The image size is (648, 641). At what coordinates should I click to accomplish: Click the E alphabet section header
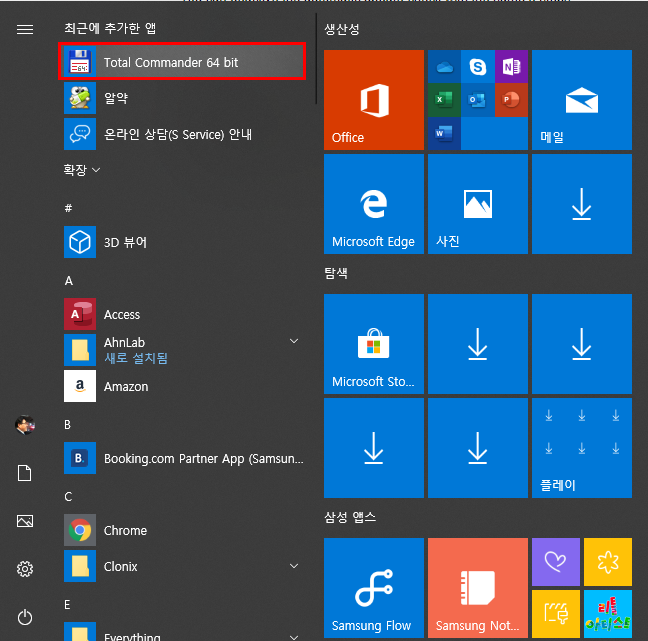pyautogui.click(x=67, y=605)
